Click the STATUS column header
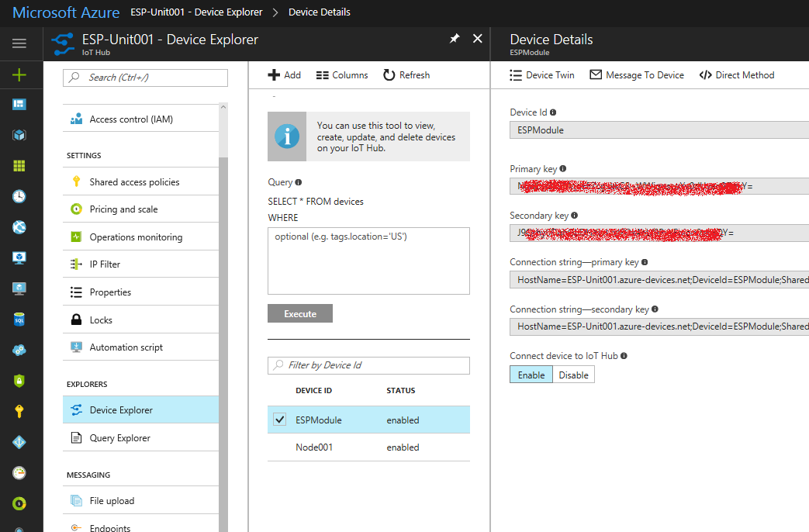 pos(401,391)
